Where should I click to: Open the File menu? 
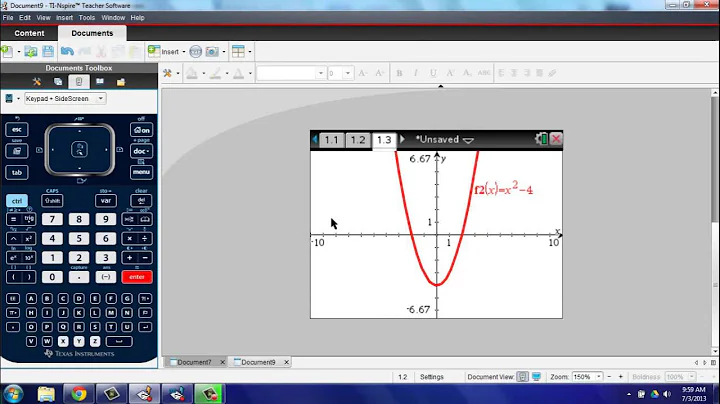(x=8, y=17)
